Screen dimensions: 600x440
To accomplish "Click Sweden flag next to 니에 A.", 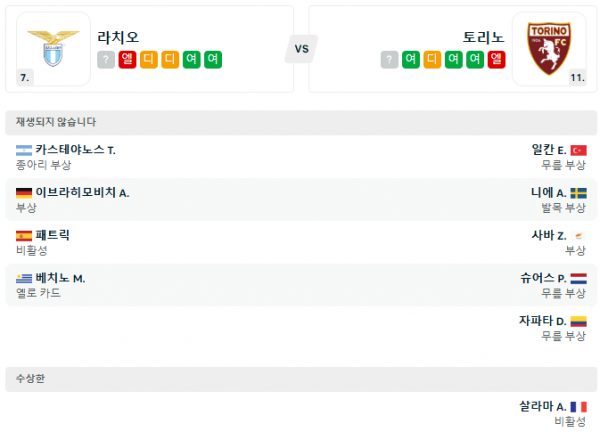I will pos(578,193).
